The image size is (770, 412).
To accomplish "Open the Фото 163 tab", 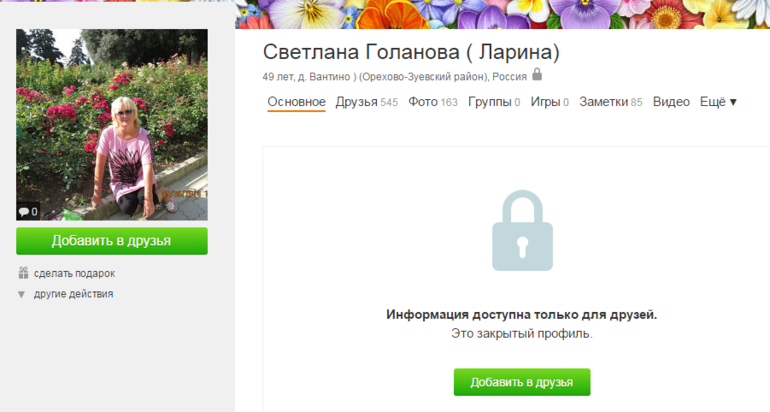I will [433, 102].
